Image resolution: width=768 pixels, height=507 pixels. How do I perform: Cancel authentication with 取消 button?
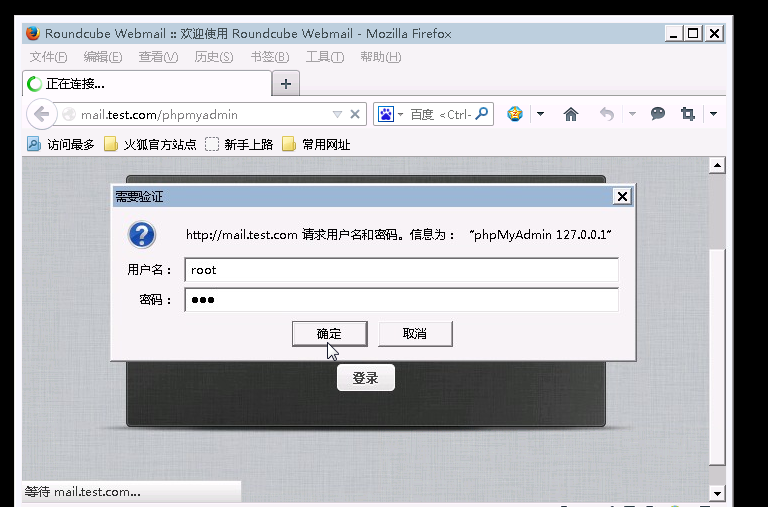point(415,334)
